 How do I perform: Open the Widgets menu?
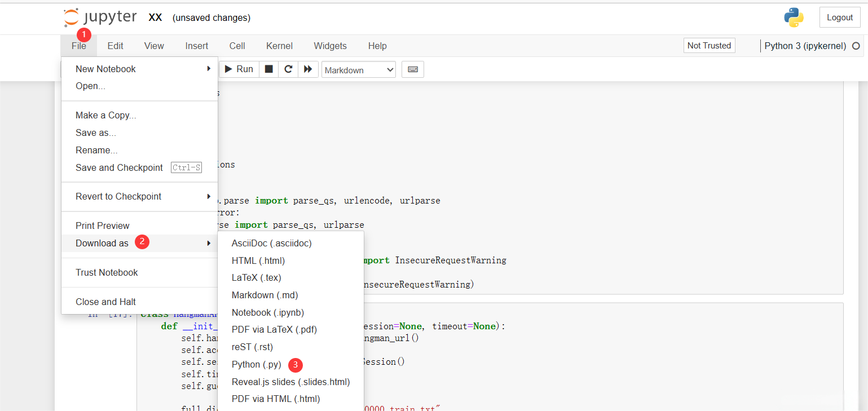[x=331, y=46]
